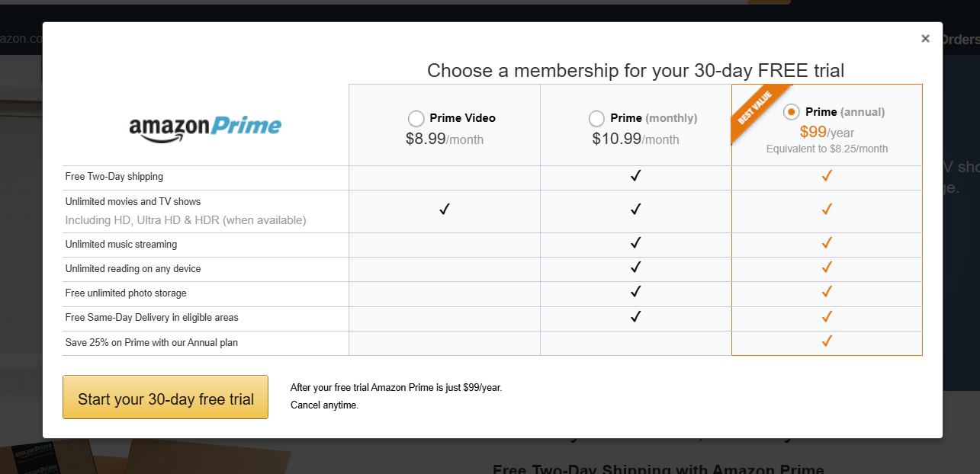Click the Free Same-Day Delivery checkmark under Prime monthly
The width and height of the screenshot is (980, 474).
pos(635,317)
